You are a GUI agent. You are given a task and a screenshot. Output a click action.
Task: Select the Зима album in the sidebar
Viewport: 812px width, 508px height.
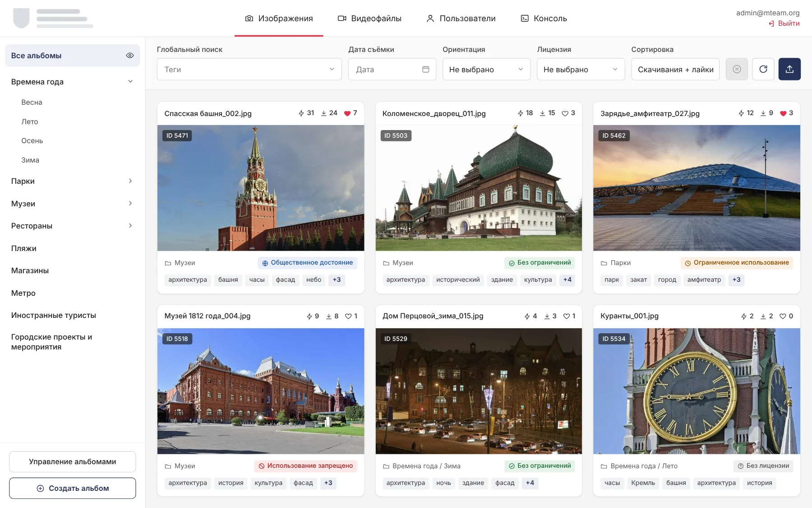point(30,160)
